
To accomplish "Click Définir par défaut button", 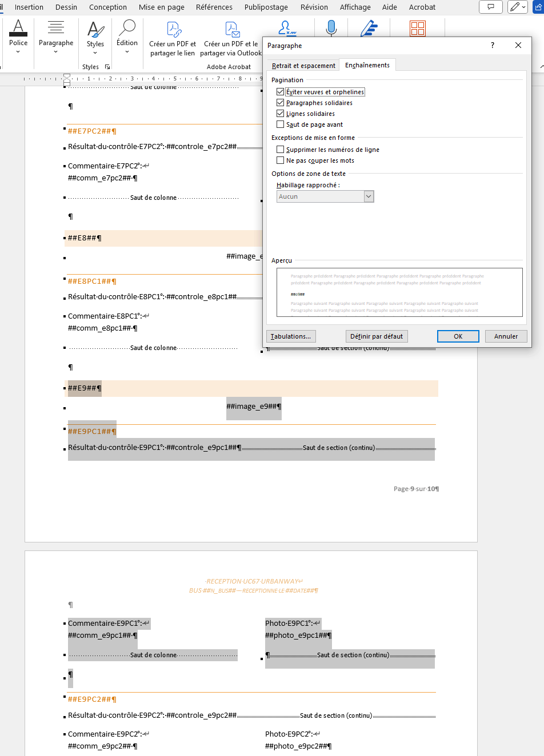I will click(x=377, y=336).
